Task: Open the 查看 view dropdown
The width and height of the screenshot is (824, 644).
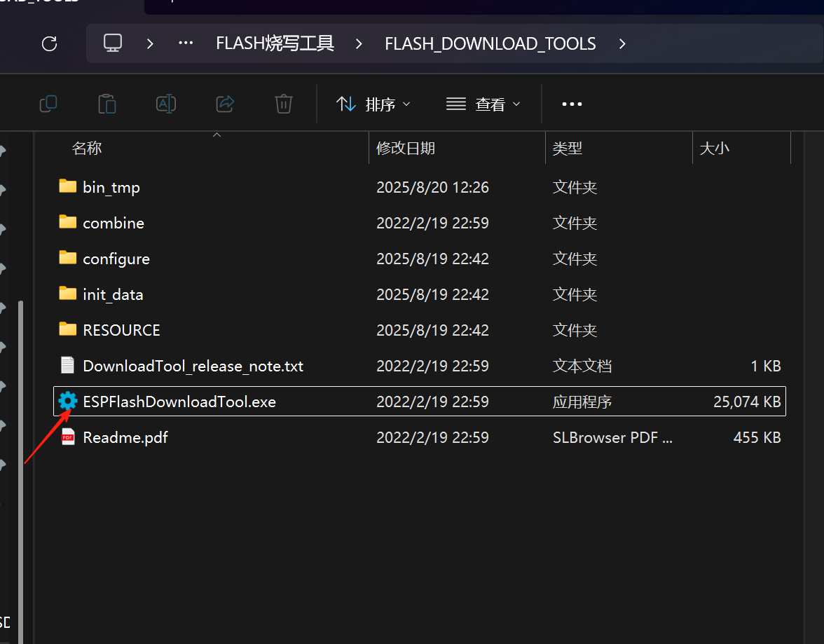Action: point(483,104)
